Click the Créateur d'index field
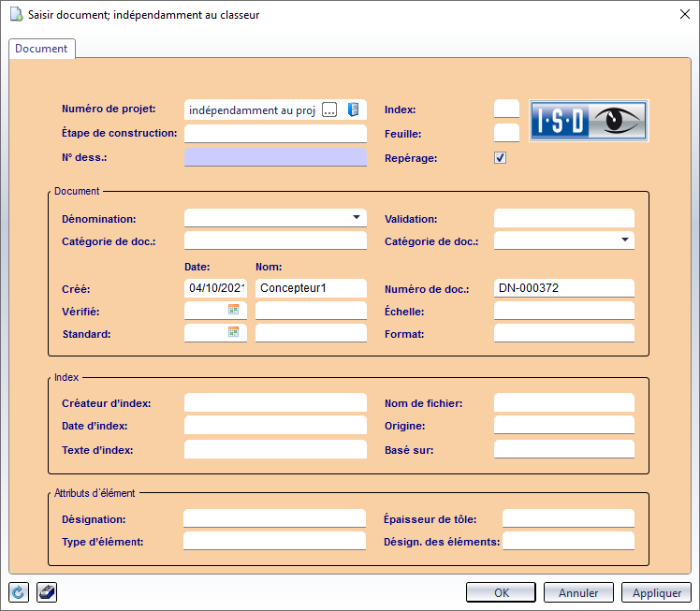 275,403
